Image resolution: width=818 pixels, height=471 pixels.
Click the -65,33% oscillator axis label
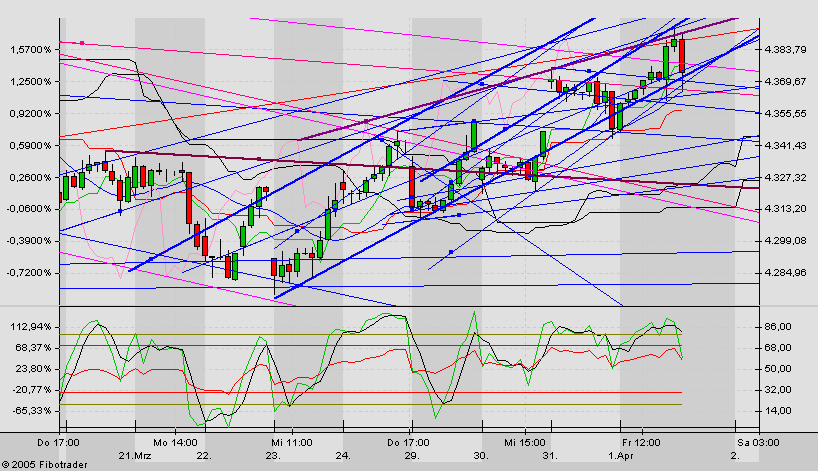[x=31, y=411]
